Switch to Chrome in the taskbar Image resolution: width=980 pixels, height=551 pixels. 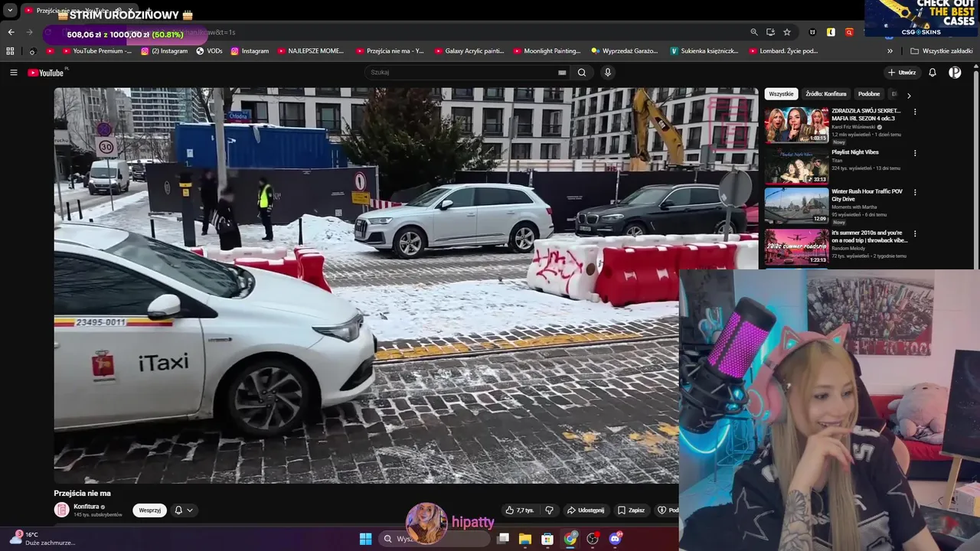(570, 539)
